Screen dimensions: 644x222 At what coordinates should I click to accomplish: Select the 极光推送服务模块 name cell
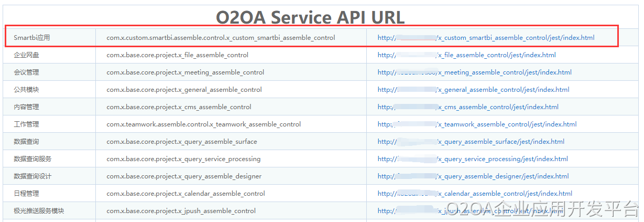click(39, 211)
